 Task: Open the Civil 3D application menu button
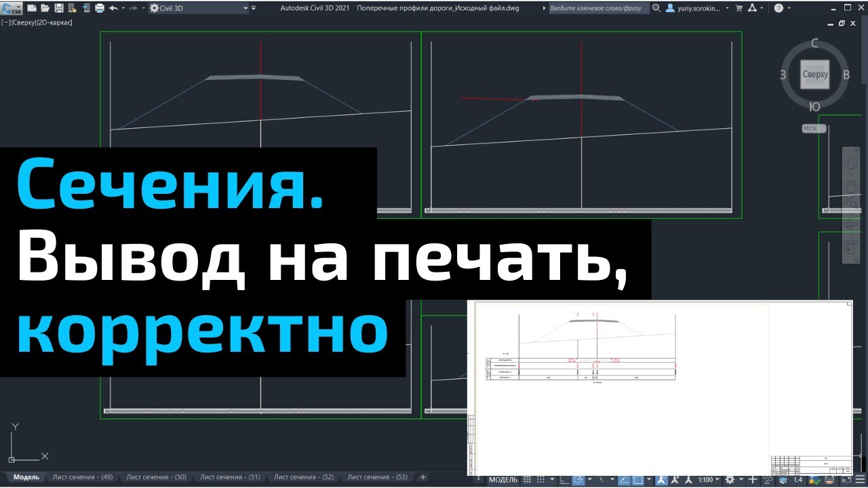click(12, 8)
